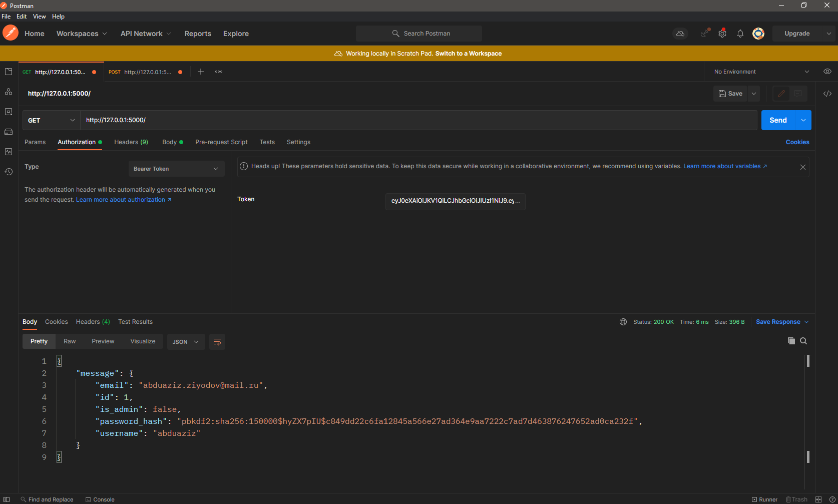Open the History sidebar icon
The width and height of the screenshot is (838, 504).
(x=9, y=172)
